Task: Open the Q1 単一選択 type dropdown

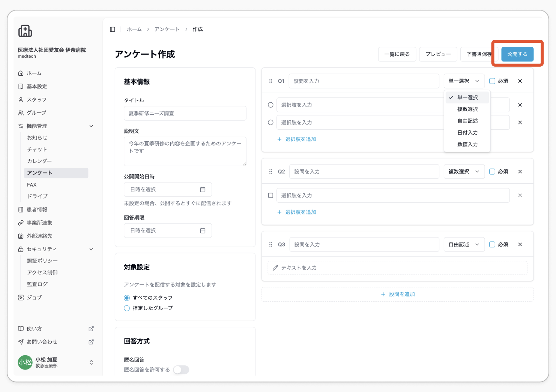Action: tap(464, 81)
